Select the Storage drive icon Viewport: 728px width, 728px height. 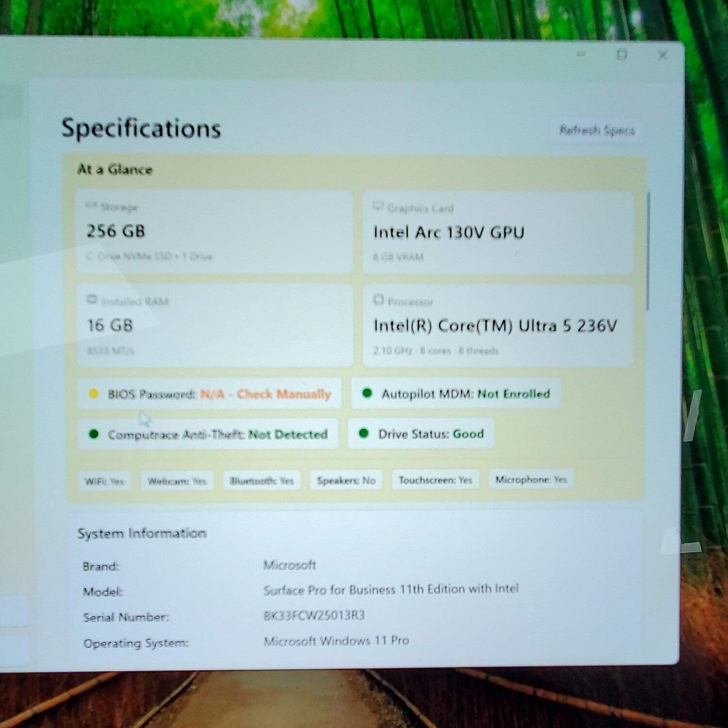click(x=91, y=206)
